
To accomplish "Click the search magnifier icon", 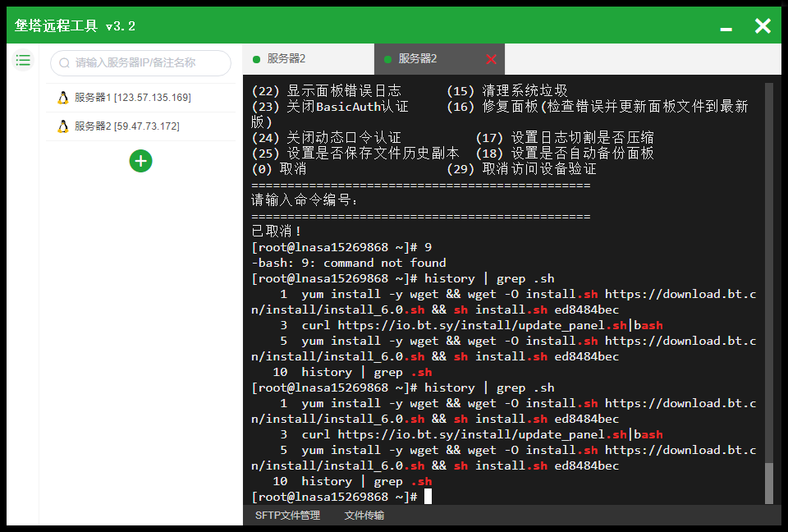I will (64, 63).
